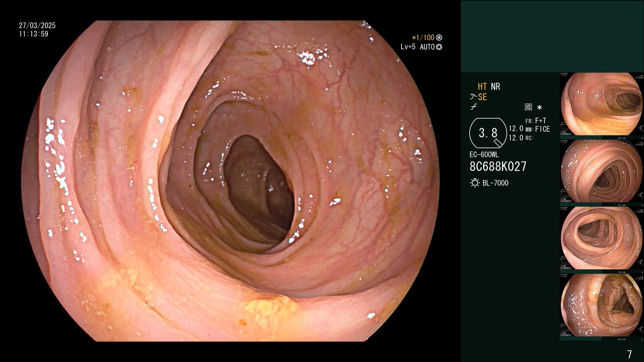The width and height of the screenshot is (644, 362).
Task: Open the first captured thumbnail at top
Action: tap(602, 104)
